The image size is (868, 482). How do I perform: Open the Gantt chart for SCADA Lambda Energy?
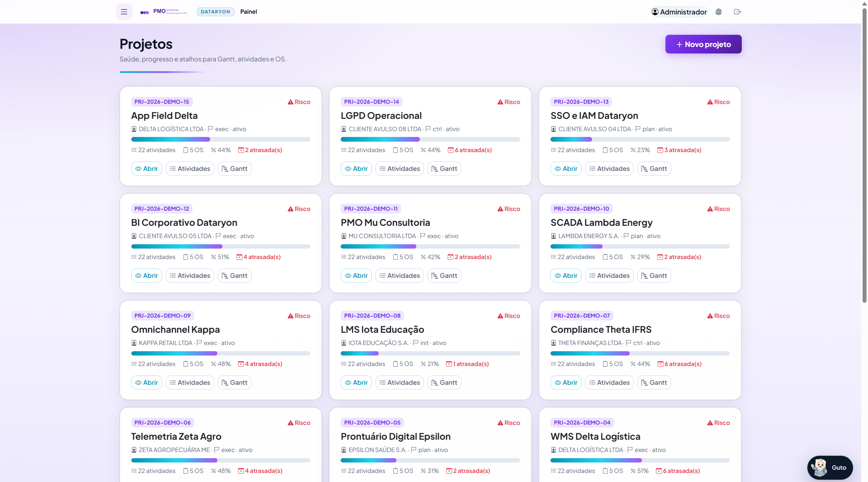point(654,276)
